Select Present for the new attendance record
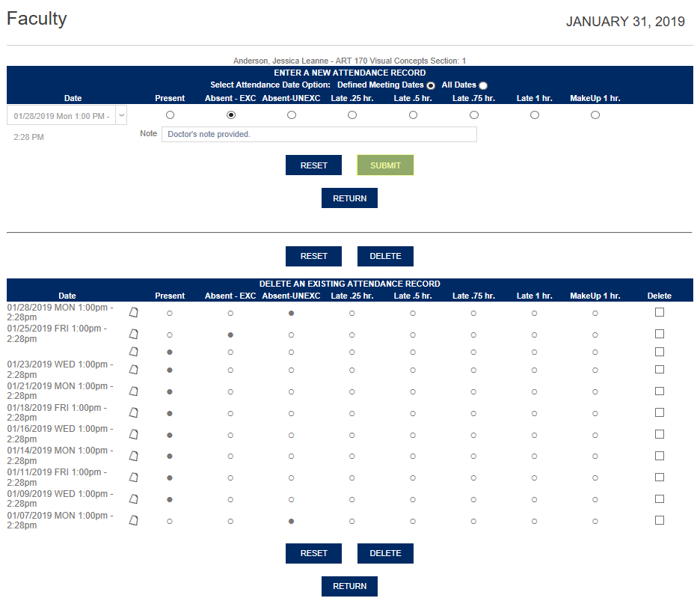 coord(170,115)
